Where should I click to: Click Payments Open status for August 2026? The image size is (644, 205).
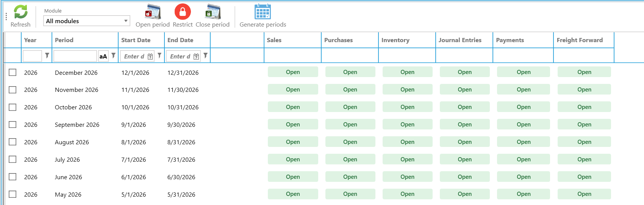[524, 142]
